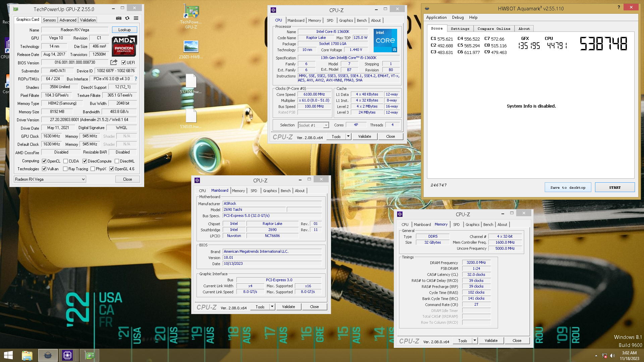Toggle Vulkan checkbox
The height and width of the screenshot is (362, 644).
(44, 169)
